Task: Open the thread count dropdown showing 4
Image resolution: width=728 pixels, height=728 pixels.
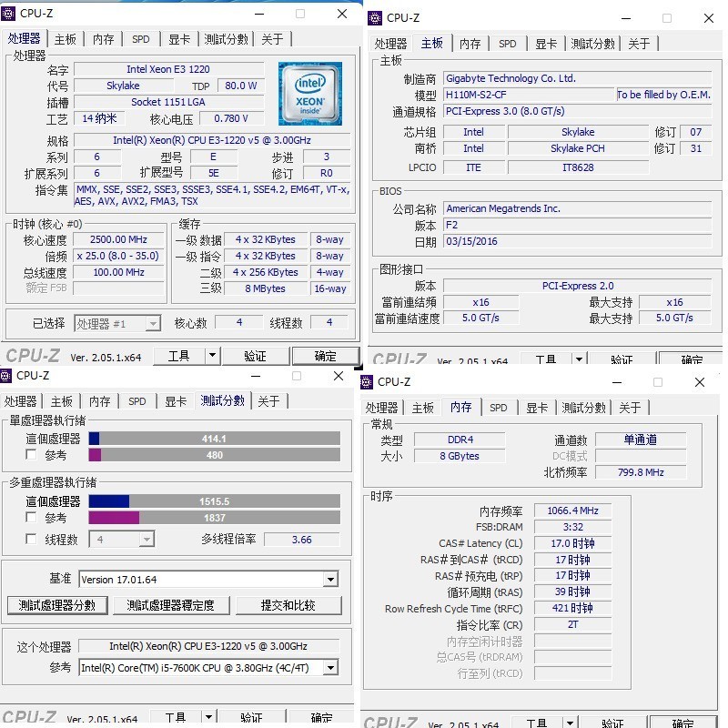Action: (121, 540)
